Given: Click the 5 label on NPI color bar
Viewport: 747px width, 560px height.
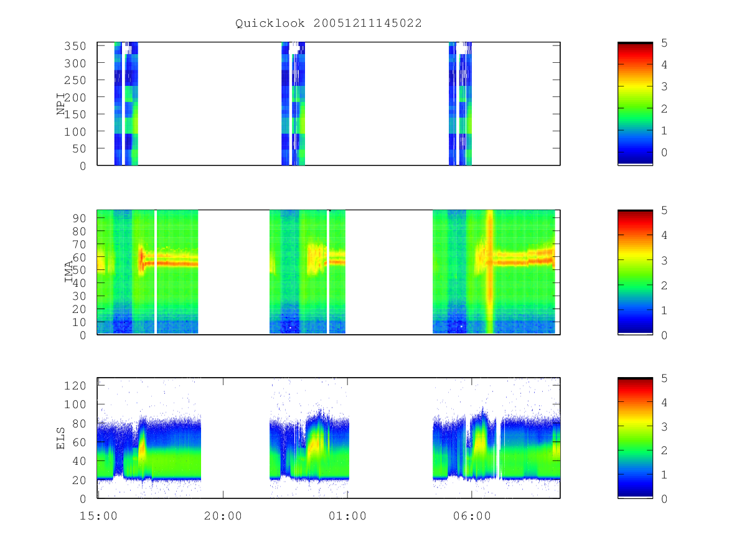Looking at the screenshot, I should pos(665,42).
